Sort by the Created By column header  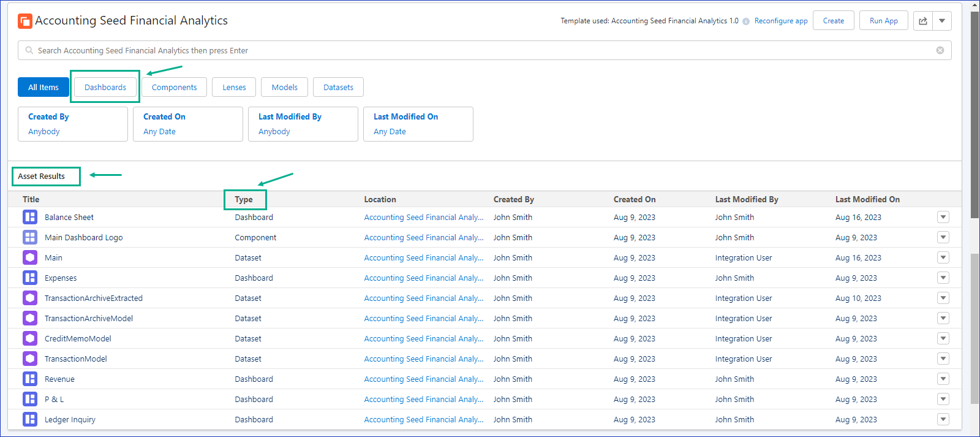click(514, 199)
